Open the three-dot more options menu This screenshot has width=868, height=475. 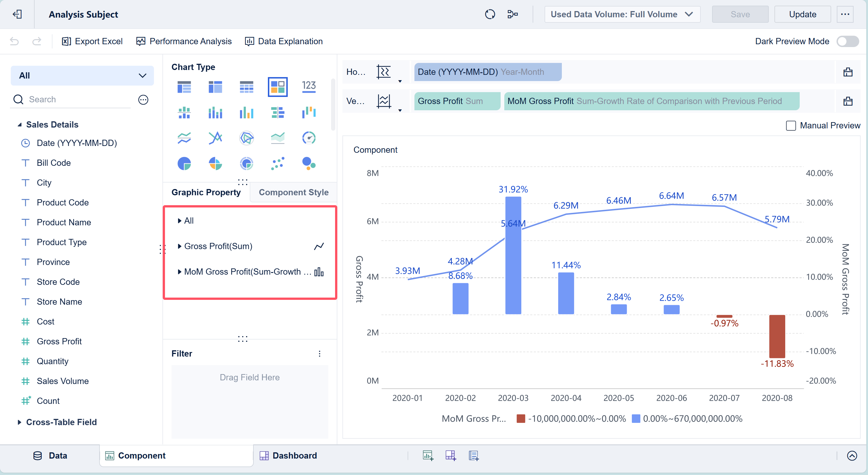pos(845,14)
